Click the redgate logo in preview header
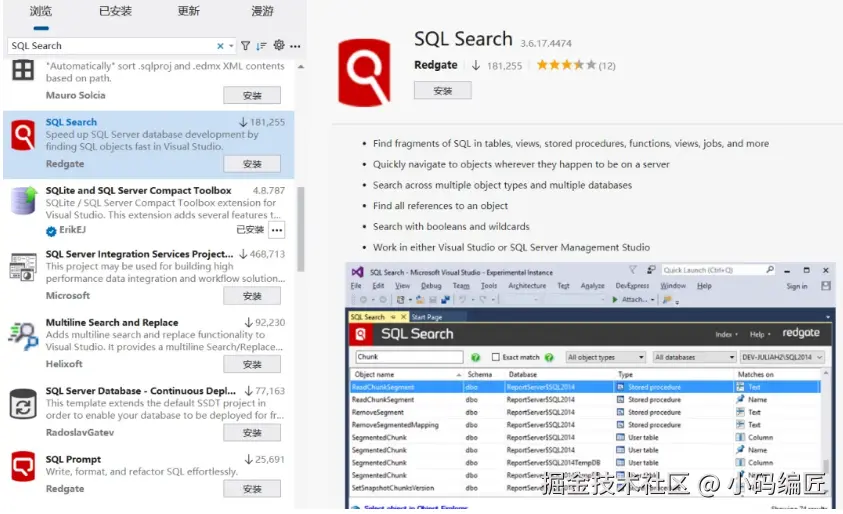 pyautogui.click(x=801, y=333)
